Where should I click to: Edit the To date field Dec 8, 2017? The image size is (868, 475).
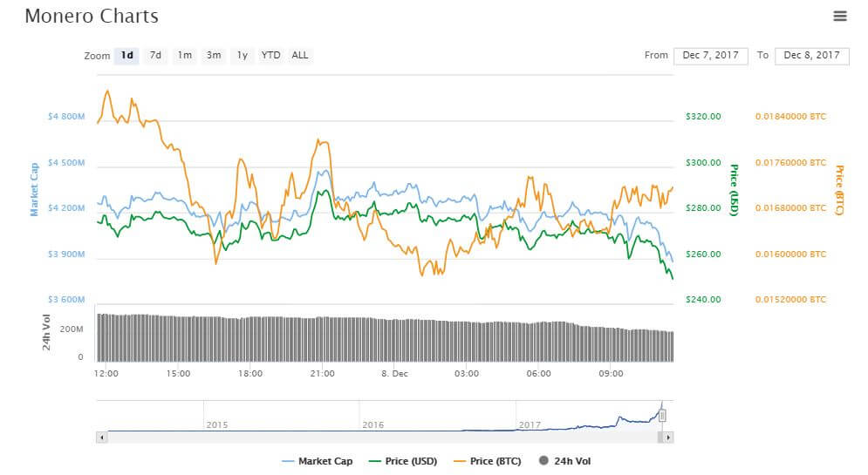pyautogui.click(x=812, y=55)
